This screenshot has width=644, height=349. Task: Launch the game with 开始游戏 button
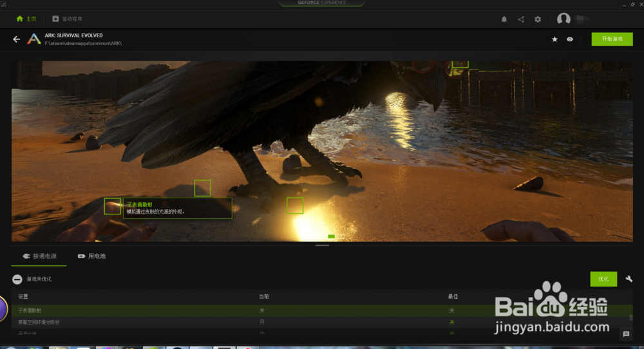[x=612, y=39]
